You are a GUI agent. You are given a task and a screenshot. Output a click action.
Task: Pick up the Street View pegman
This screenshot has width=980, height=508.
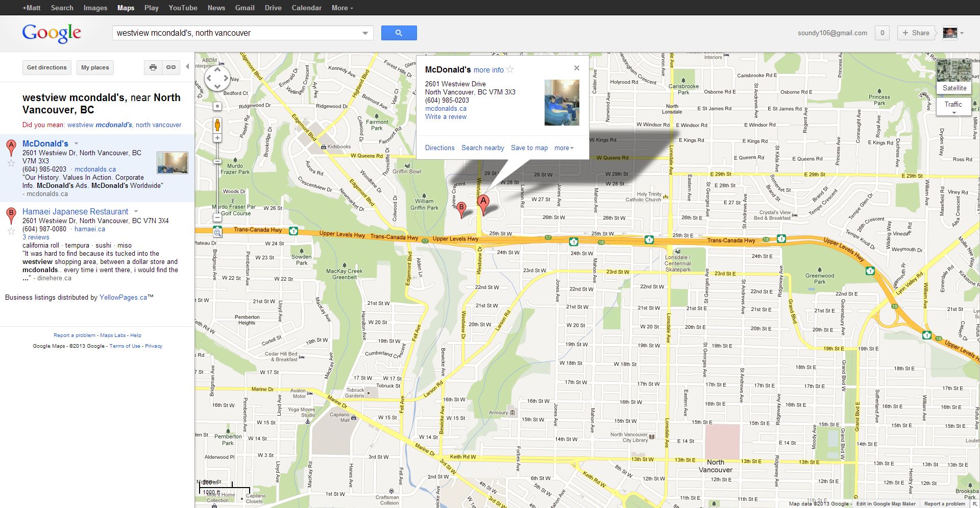pyautogui.click(x=217, y=125)
